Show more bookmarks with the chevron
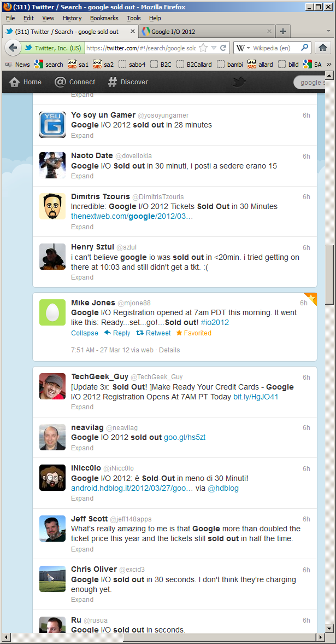Image resolution: width=336 pixels, height=644 pixels. pos(328,65)
